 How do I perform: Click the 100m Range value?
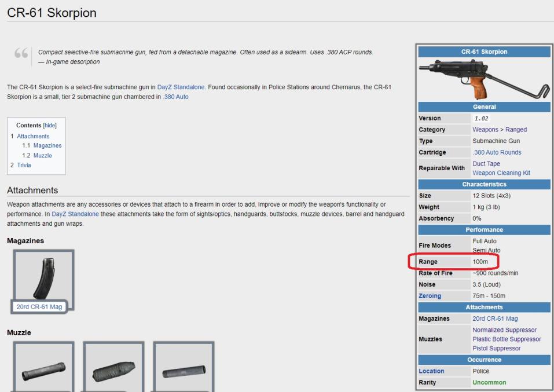coord(480,262)
